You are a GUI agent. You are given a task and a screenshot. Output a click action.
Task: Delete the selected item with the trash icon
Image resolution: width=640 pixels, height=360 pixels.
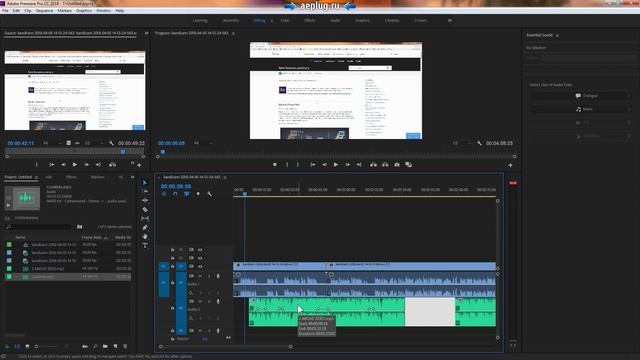point(125,346)
